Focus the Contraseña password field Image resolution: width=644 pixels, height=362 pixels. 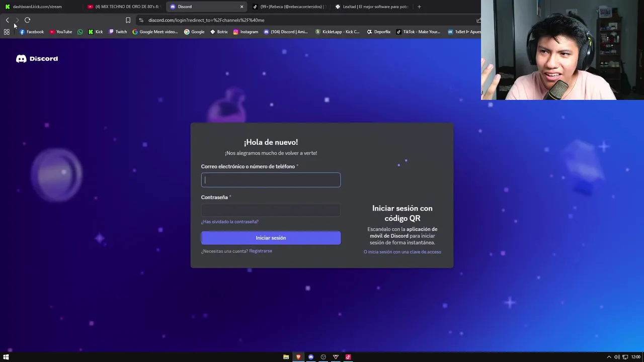(x=271, y=210)
